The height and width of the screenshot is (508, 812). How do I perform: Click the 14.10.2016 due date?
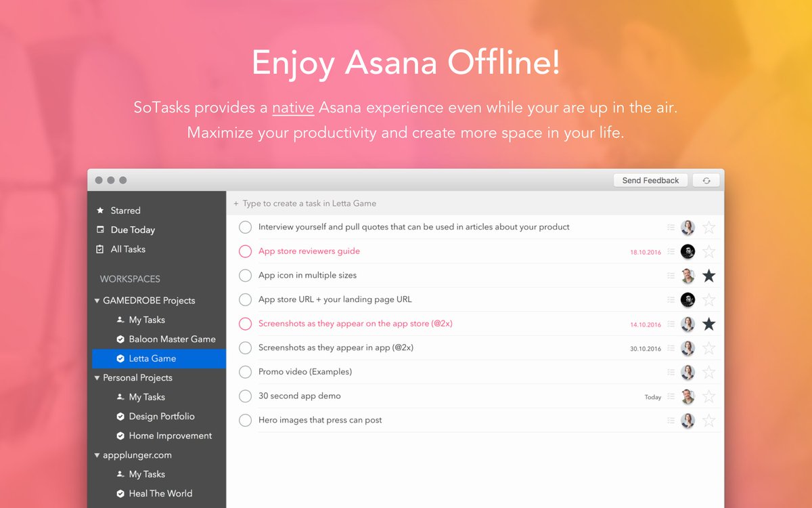click(646, 324)
